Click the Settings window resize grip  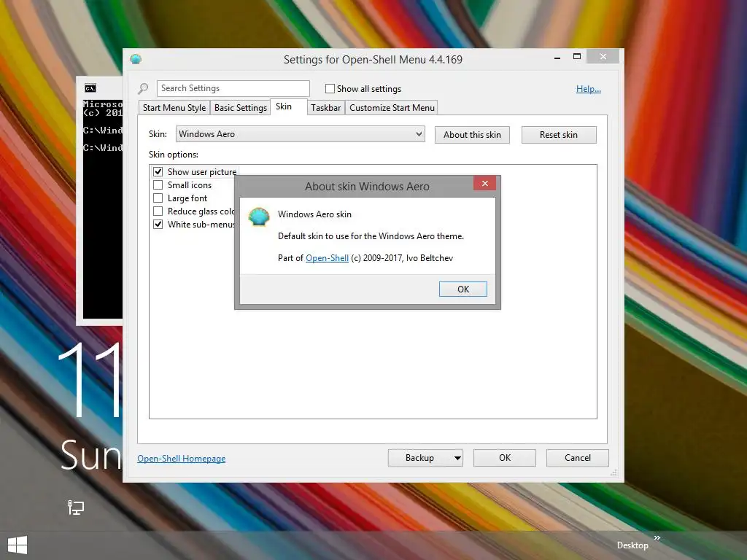(614, 472)
